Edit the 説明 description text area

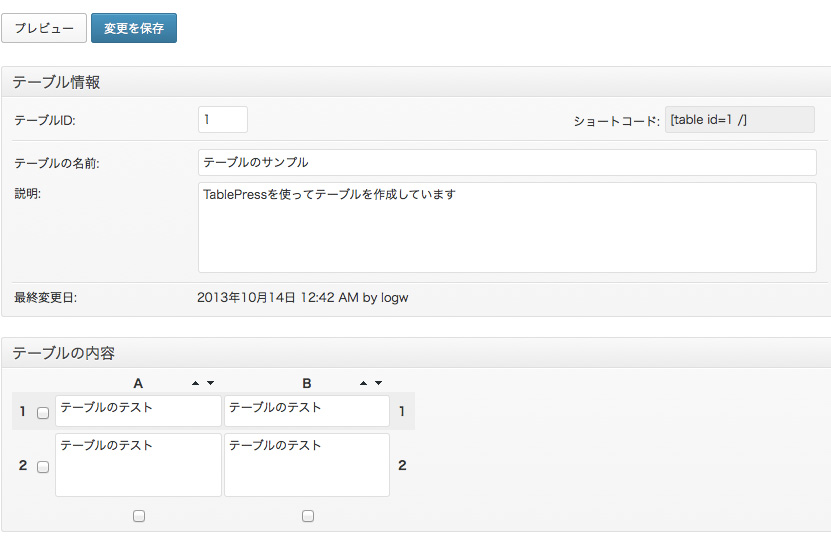507,227
